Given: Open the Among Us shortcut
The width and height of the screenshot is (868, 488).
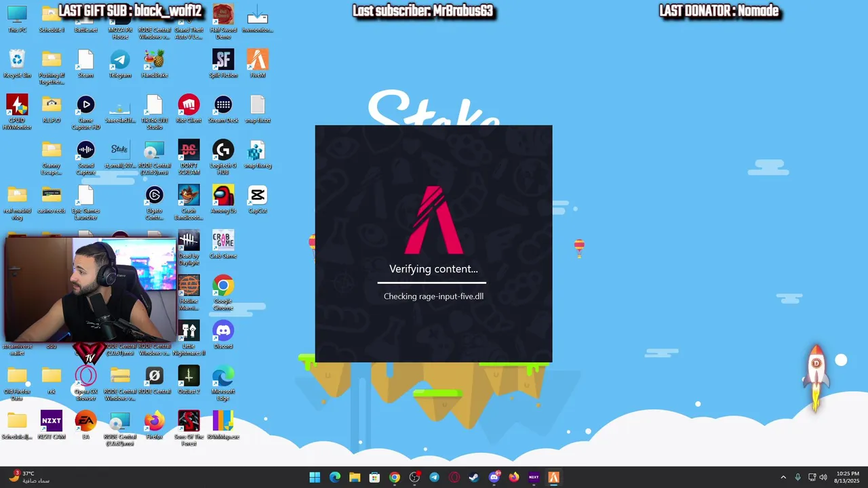Looking at the screenshot, I should 223,199.
